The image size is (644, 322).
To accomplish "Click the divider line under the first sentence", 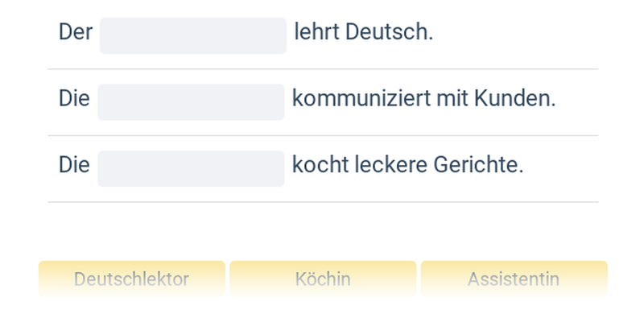I will tap(322, 69).
